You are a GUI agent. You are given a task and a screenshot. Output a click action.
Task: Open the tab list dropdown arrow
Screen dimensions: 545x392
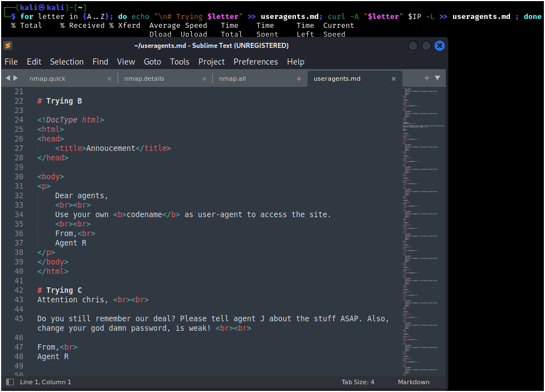click(x=437, y=79)
